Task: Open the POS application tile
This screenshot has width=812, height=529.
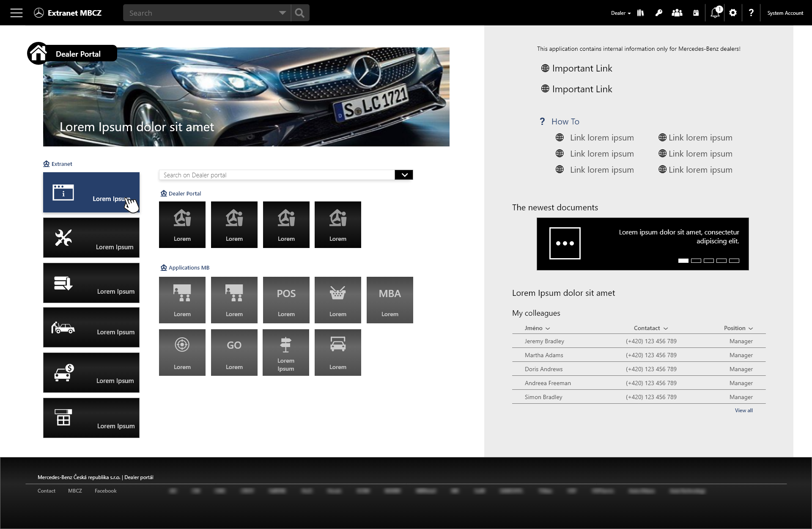Action: click(x=286, y=300)
